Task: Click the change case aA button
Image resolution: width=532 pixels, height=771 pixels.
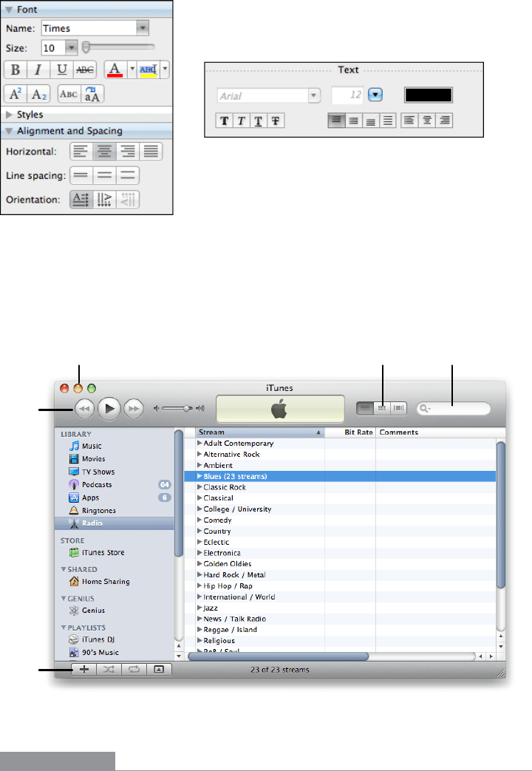Action: click(92, 94)
